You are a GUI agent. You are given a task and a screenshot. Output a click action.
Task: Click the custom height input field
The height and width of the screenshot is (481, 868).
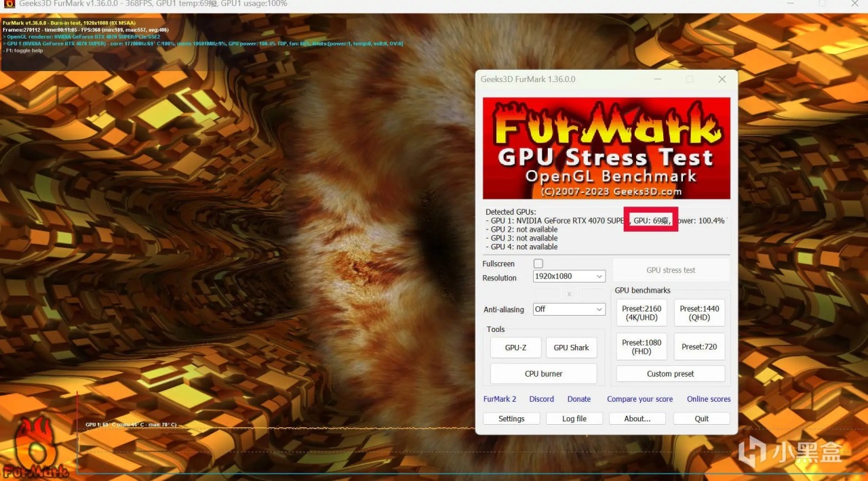click(591, 293)
